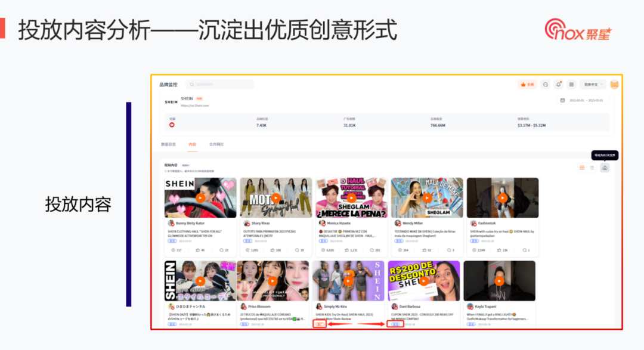Switch to the 合作网红 tab
The width and height of the screenshot is (644, 350).
click(x=218, y=144)
